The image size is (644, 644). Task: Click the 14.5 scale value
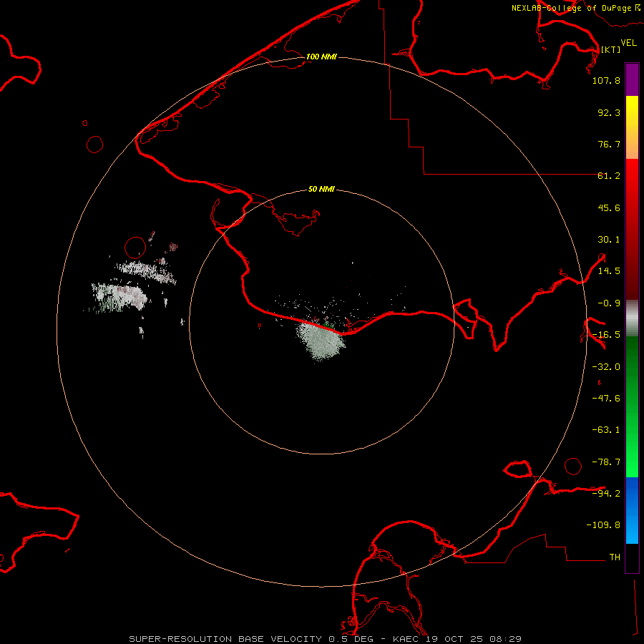pyautogui.click(x=609, y=271)
